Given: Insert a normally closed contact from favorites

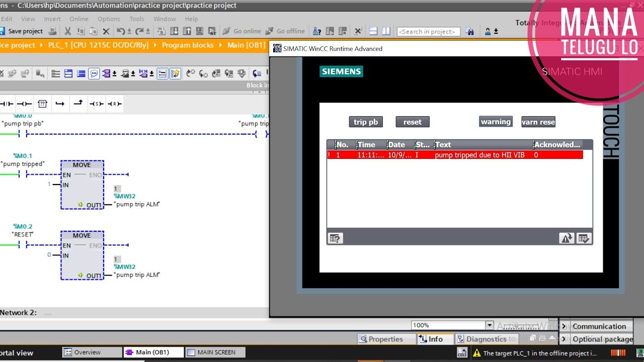Looking at the screenshot, I should coord(7,104).
